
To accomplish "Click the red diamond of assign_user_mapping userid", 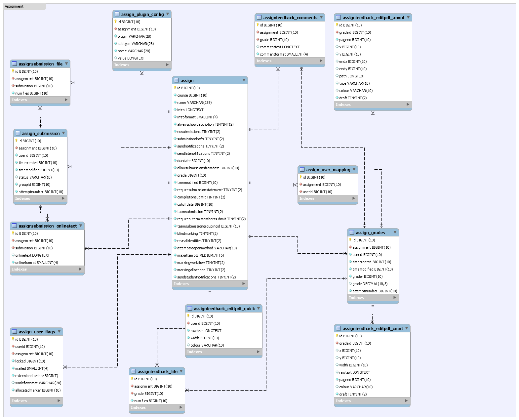I will point(301,191).
